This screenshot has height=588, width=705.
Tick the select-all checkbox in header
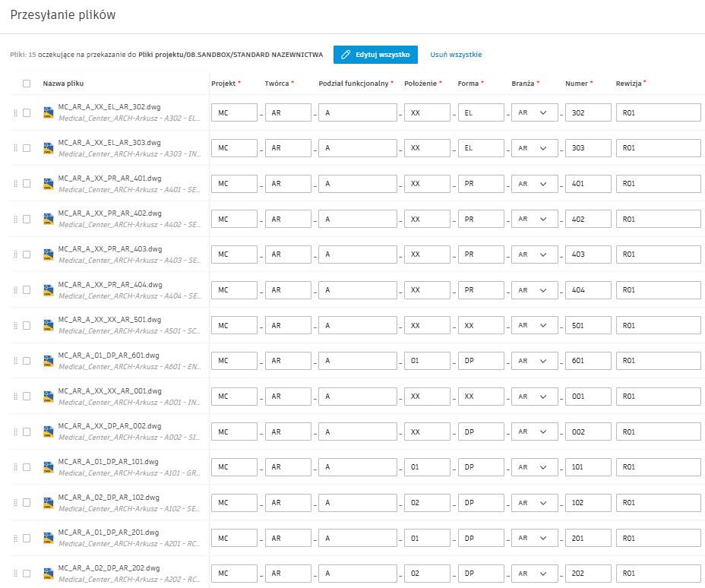point(27,84)
